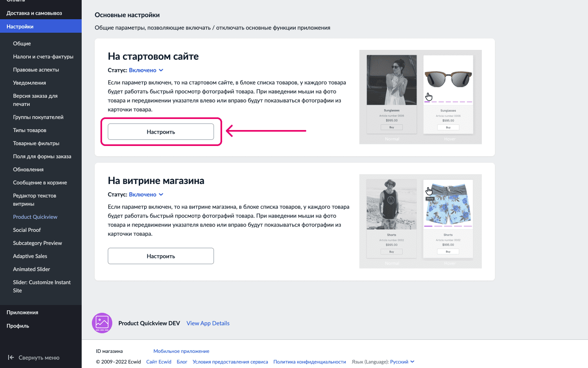Image resolution: width=588 pixels, height=368 pixels.
Task: Open status dropdown under 'На стартовом сайте'
Action: [x=146, y=70]
